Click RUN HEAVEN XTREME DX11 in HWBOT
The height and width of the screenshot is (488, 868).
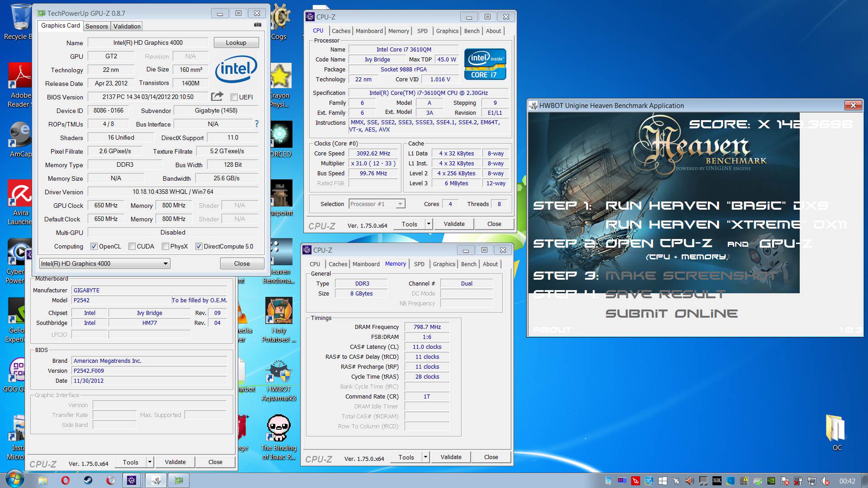click(726, 225)
